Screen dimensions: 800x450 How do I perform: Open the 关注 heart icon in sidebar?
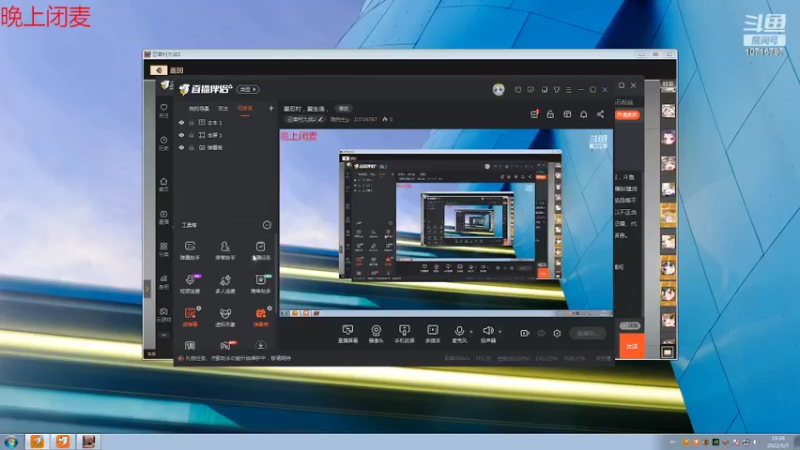pos(163,110)
